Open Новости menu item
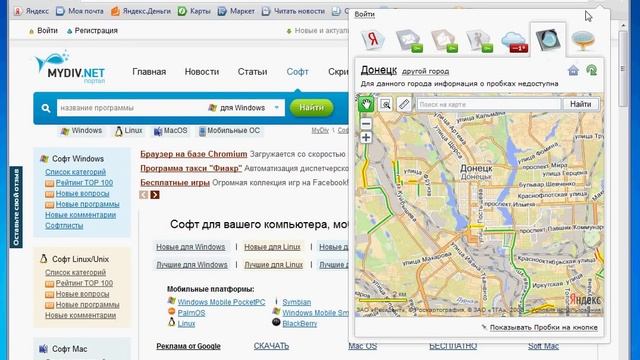Image resolution: width=640 pixels, height=360 pixels. pyautogui.click(x=202, y=71)
